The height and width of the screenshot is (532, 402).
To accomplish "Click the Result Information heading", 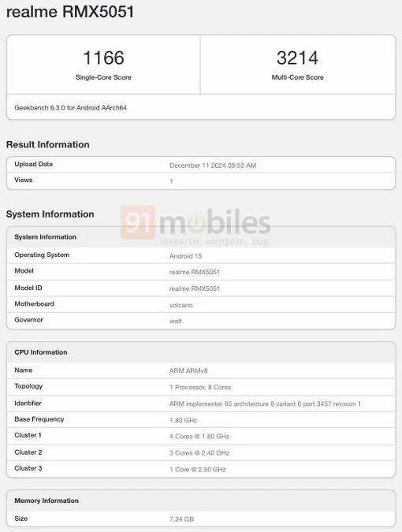I will pyautogui.click(x=48, y=144).
